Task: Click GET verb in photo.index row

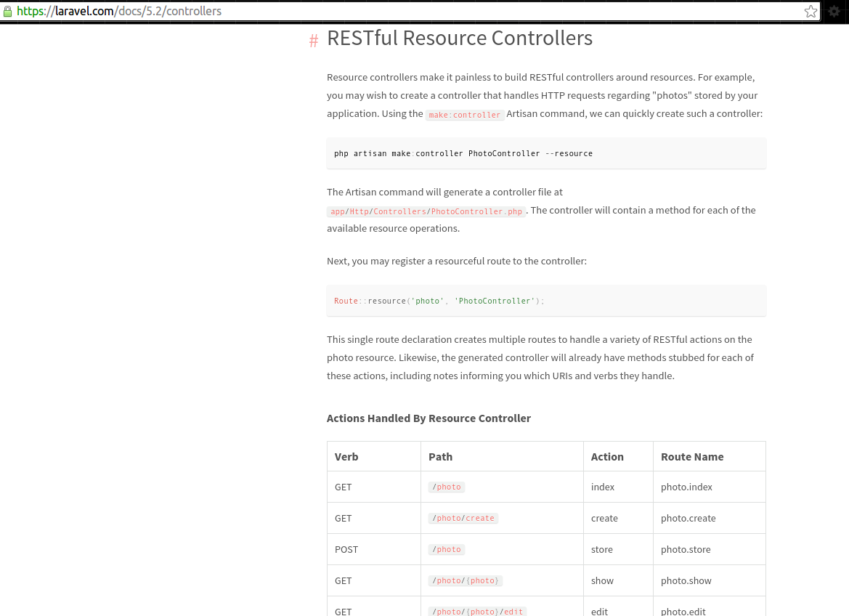Action: pos(344,487)
